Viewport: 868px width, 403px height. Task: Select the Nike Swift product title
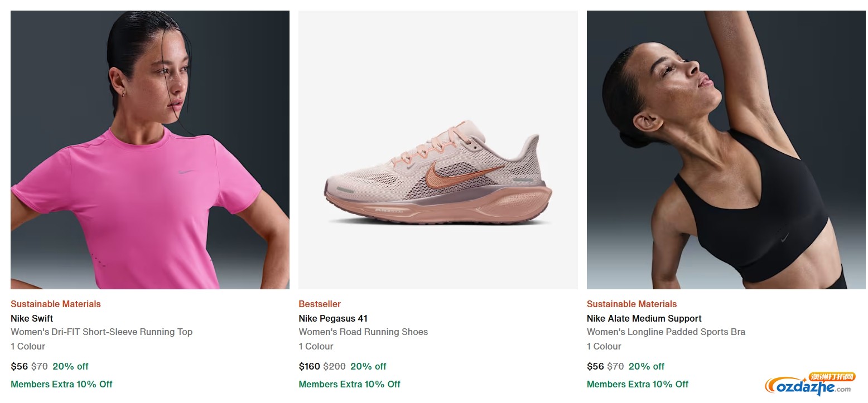pyautogui.click(x=31, y=318)
